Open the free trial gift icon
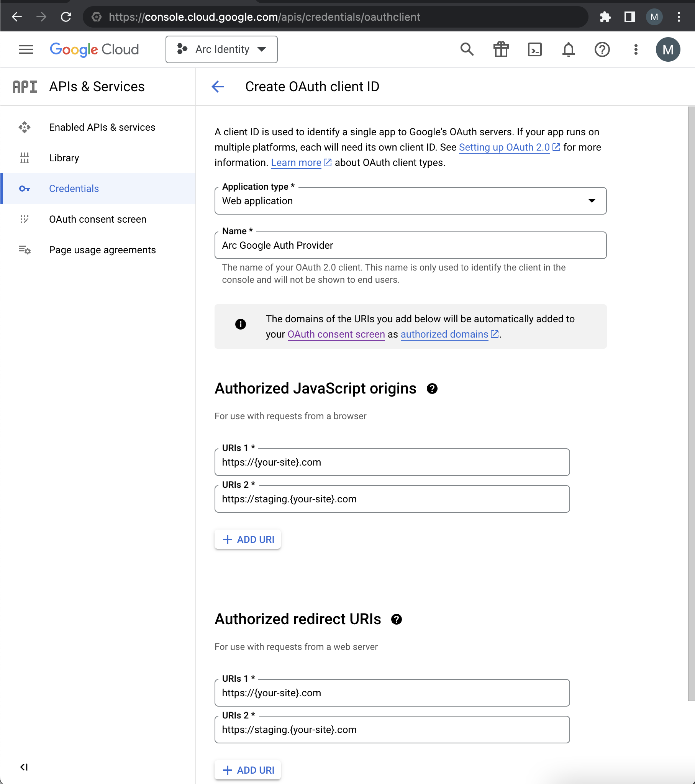The image size is (695, 784). (x=501, y=49)
